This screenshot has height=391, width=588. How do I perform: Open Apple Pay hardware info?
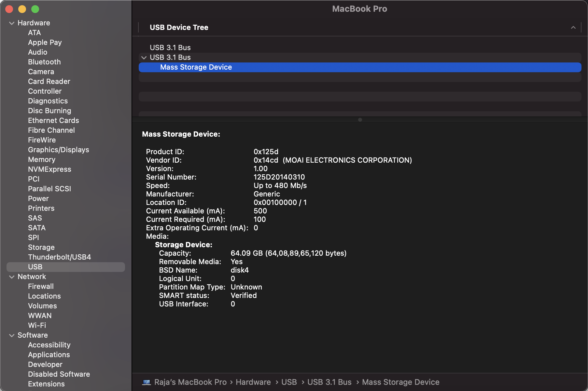[x=45, y=42]
